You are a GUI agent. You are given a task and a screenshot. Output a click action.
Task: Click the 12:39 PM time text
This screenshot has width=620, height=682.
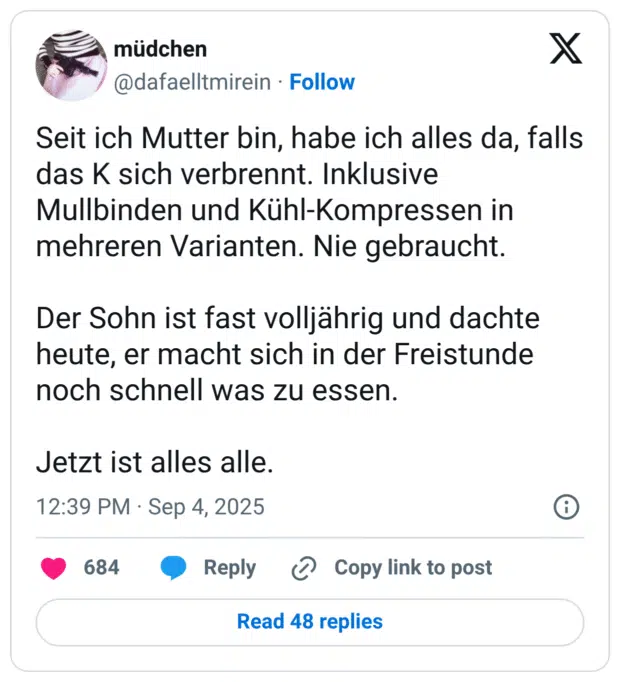83,507
